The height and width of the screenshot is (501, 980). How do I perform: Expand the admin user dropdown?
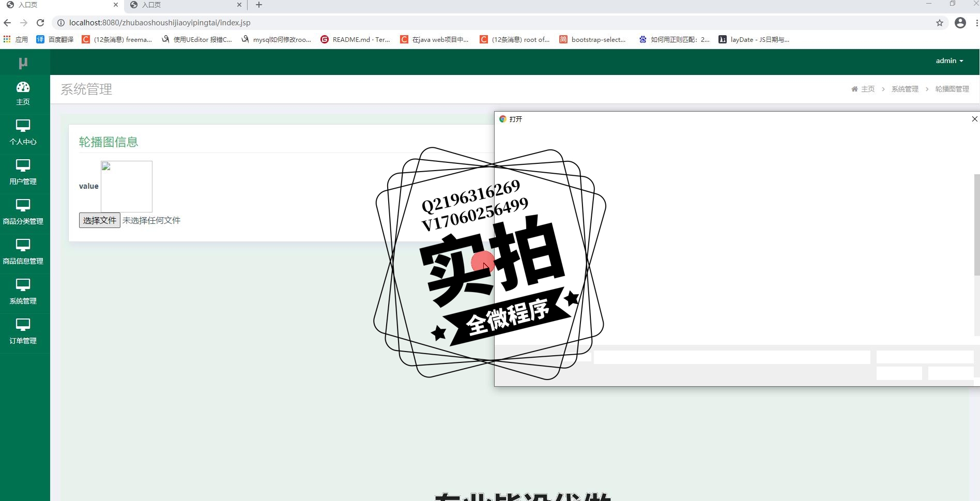point(950,60)
